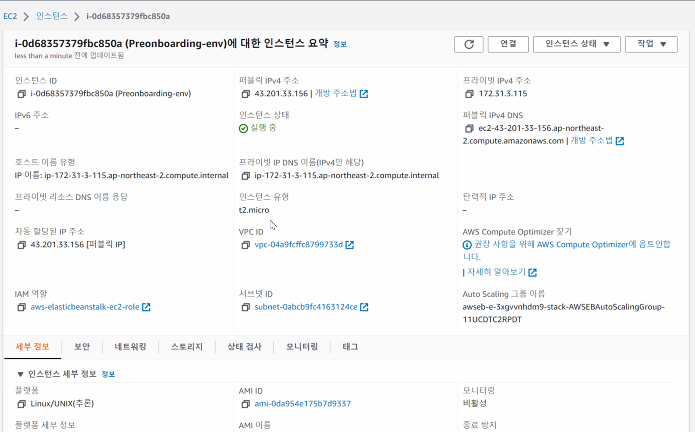Switch to the 네트워킹 tab
Viewport: 695px width, 432px height.
[x=130, y=347]
